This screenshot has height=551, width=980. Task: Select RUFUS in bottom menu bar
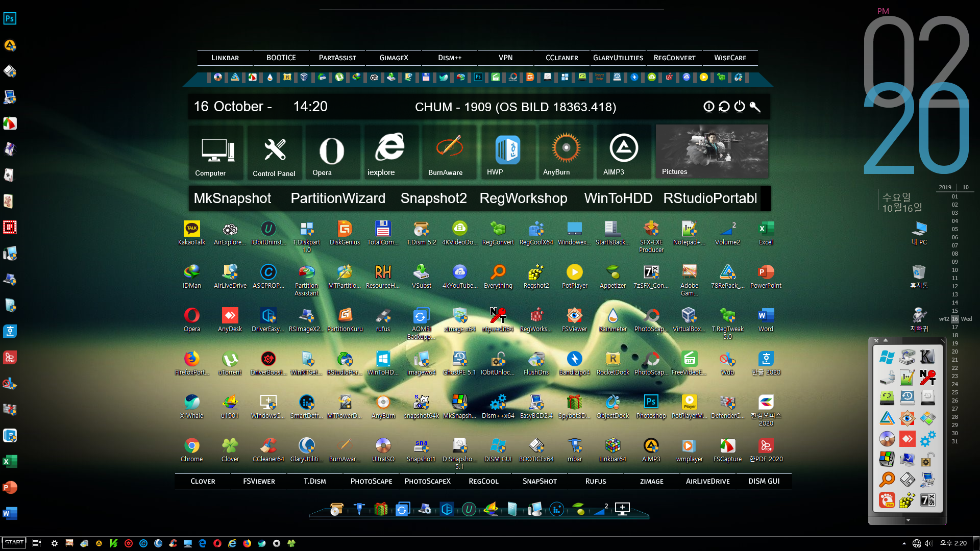596,481
